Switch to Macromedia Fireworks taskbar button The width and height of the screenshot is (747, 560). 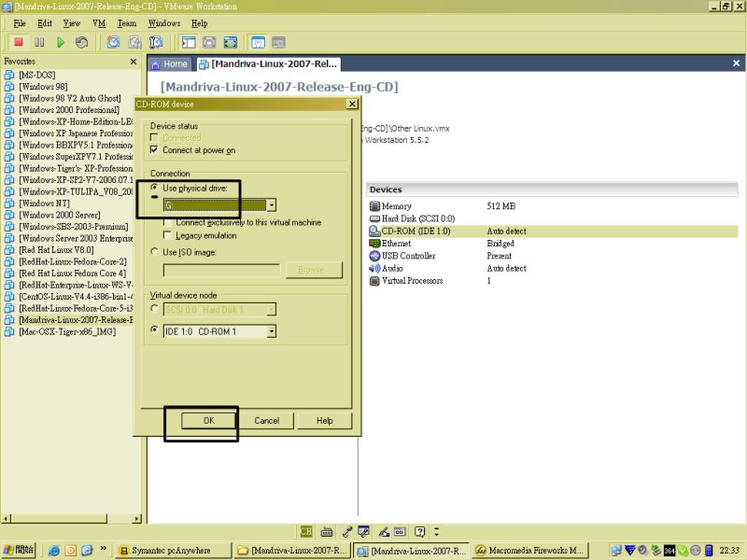pyautogui.click(x=530, y=551)
